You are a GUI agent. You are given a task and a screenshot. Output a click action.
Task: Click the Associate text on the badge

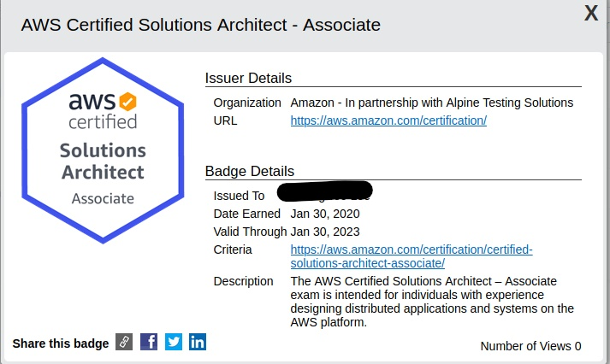[103, 198]
